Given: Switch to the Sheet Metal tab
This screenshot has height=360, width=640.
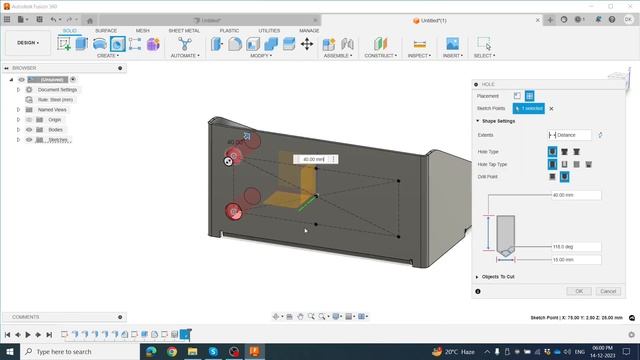Looking at the screenshot, I should click(x=184, y=31).
